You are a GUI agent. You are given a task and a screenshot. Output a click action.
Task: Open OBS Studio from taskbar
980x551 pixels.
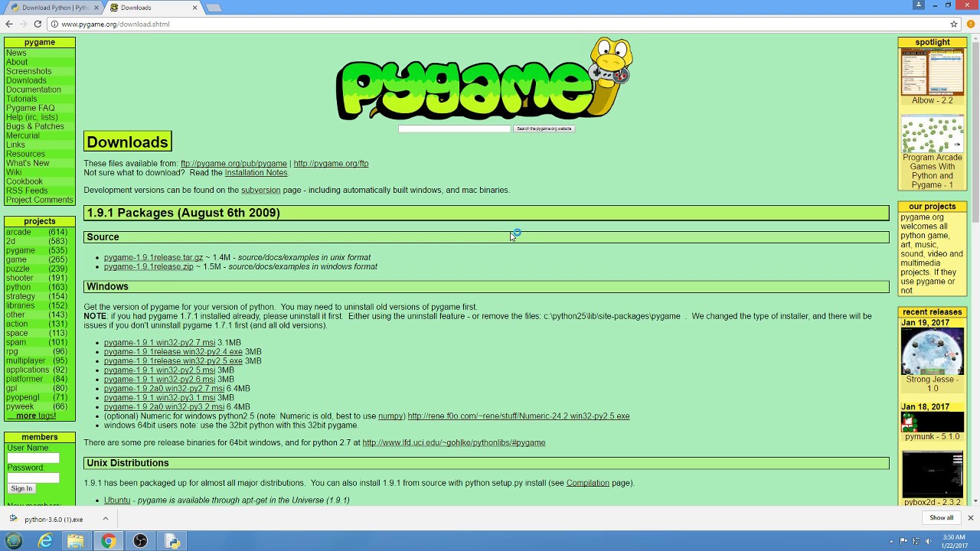tap(140, 541)
